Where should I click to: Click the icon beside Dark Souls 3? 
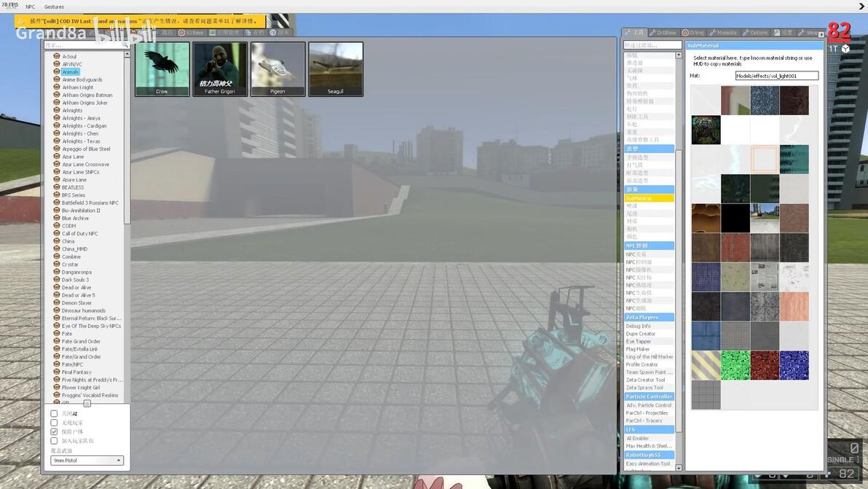click(x=57, y=280)
